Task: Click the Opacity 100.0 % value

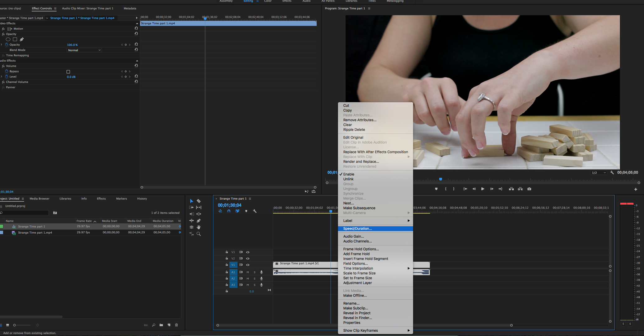Action: [72, 45]
